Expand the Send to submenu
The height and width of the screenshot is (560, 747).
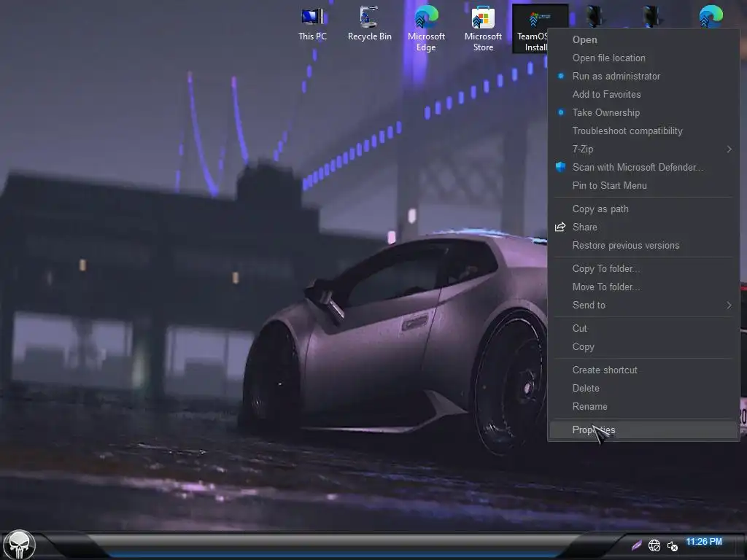643,306
